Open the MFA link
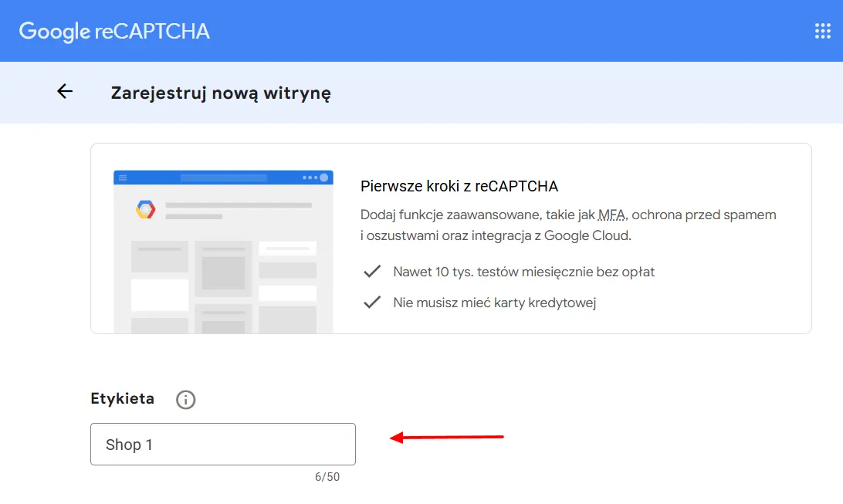This screenshot has width=843, height=504. click(x=612, y=215)
